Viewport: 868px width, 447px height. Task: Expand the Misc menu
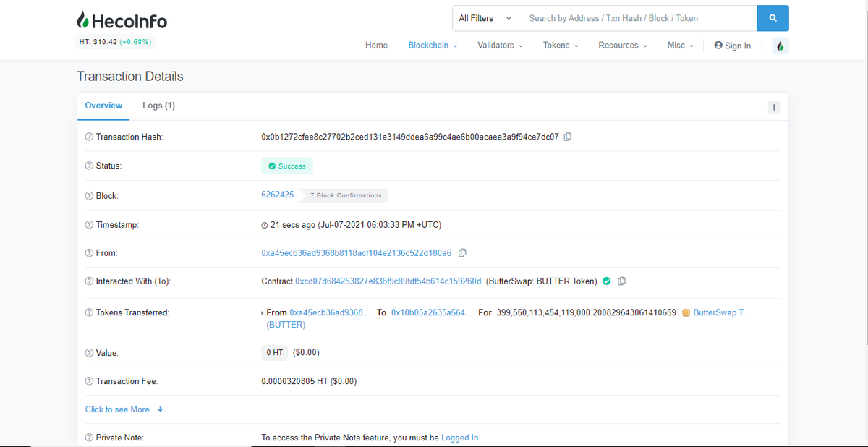tap(680, 46)
